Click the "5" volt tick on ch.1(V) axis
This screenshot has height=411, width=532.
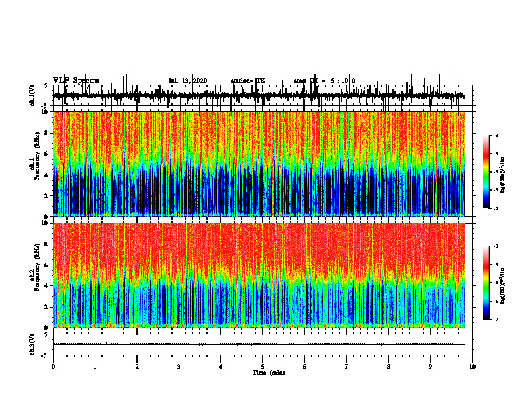(x=46, y=86)
